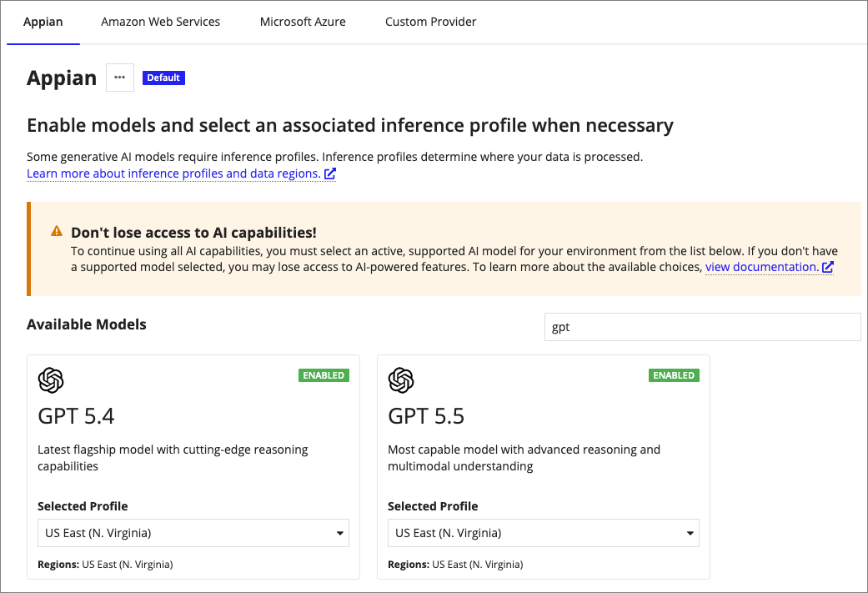
Task: Click the Regions text under GPT 5.4
Action: [105, 564]
